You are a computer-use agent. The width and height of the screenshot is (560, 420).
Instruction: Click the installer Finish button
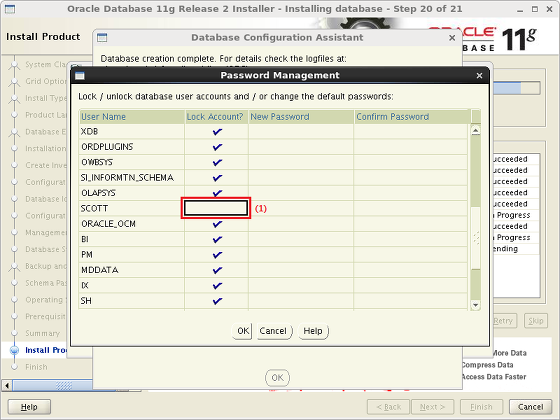(481, 407)
